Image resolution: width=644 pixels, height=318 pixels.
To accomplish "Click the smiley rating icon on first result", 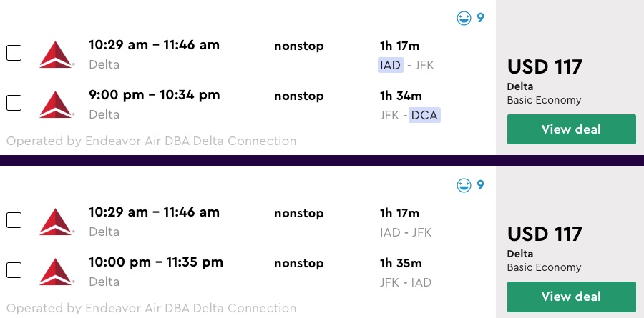I will 465,18.
